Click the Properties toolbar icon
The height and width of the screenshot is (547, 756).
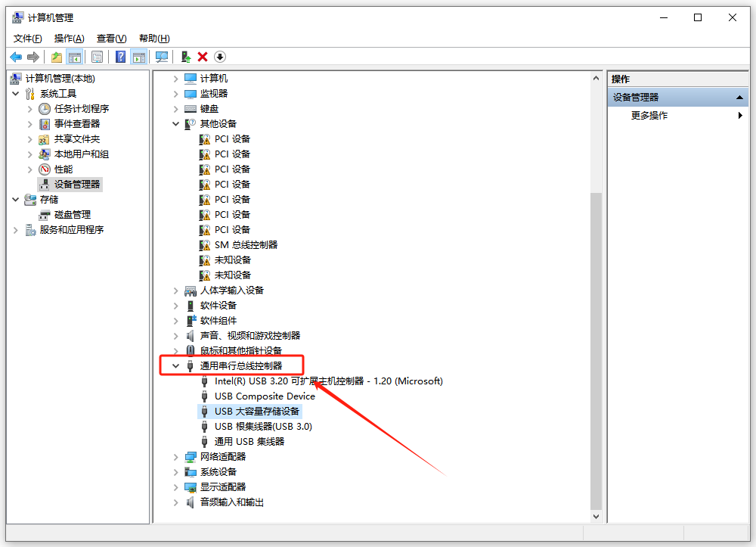[97, 57]
